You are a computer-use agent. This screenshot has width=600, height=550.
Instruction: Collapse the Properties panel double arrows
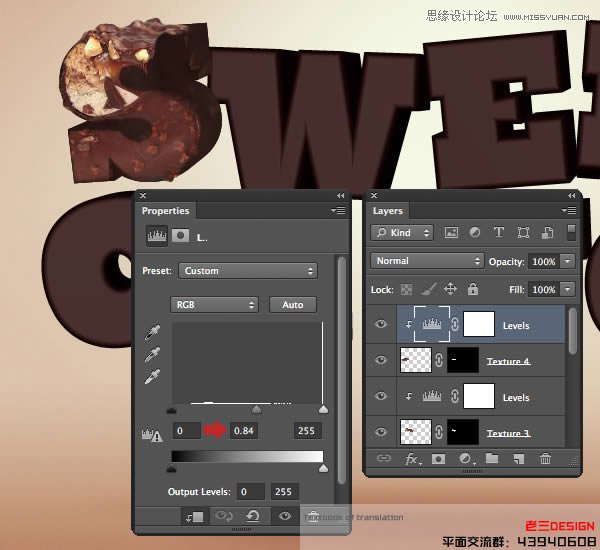[x=341, y=196]
